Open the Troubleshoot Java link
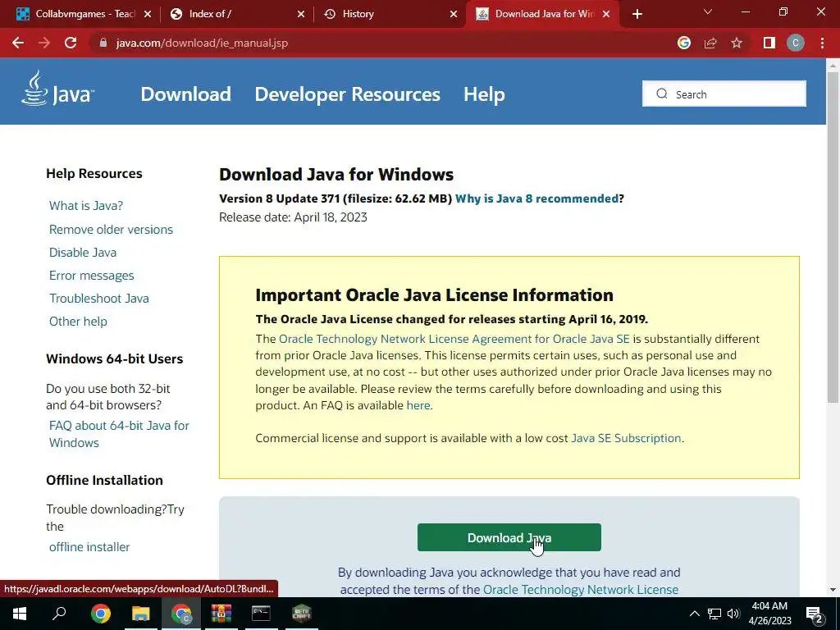 [x=99, y=299]
